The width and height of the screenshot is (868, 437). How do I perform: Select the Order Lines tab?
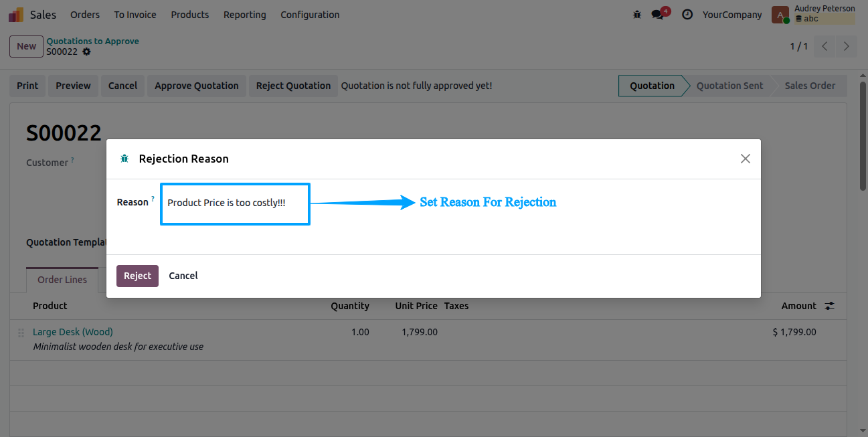click(62, 280)
